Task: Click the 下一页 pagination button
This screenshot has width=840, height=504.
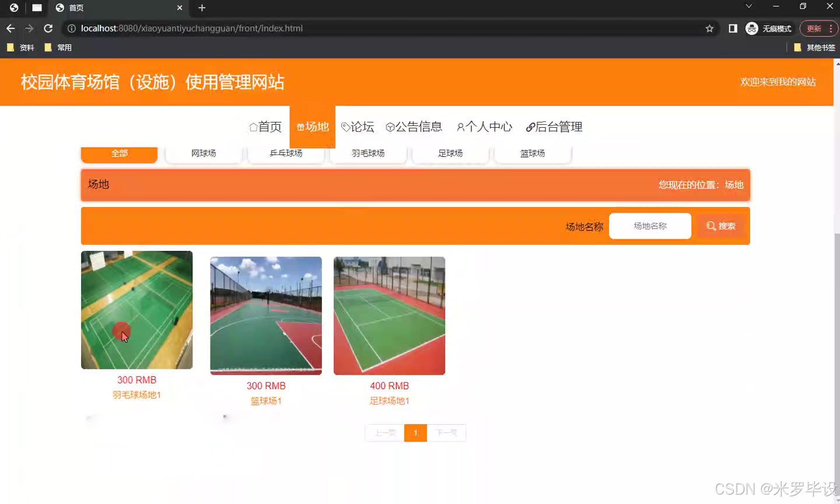Action: pyautogui.click(x=447, y=433)
